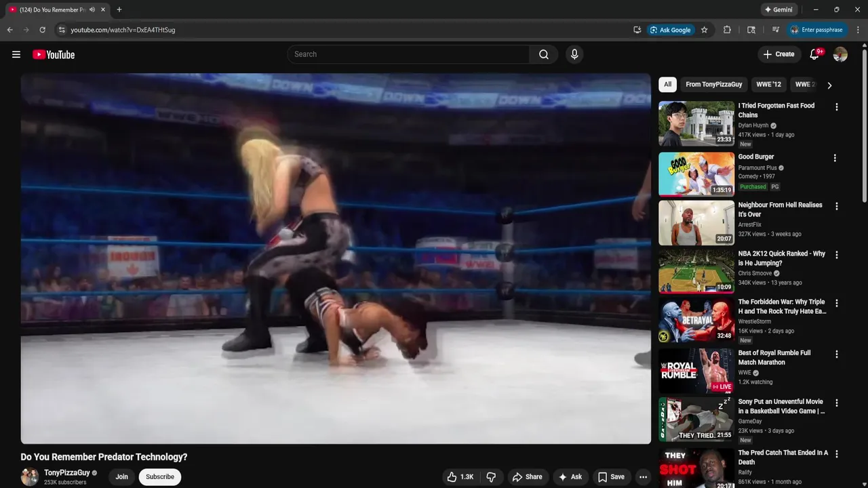Open options for The Forbidden War video

pyautogui.click(x=836, y=303)
